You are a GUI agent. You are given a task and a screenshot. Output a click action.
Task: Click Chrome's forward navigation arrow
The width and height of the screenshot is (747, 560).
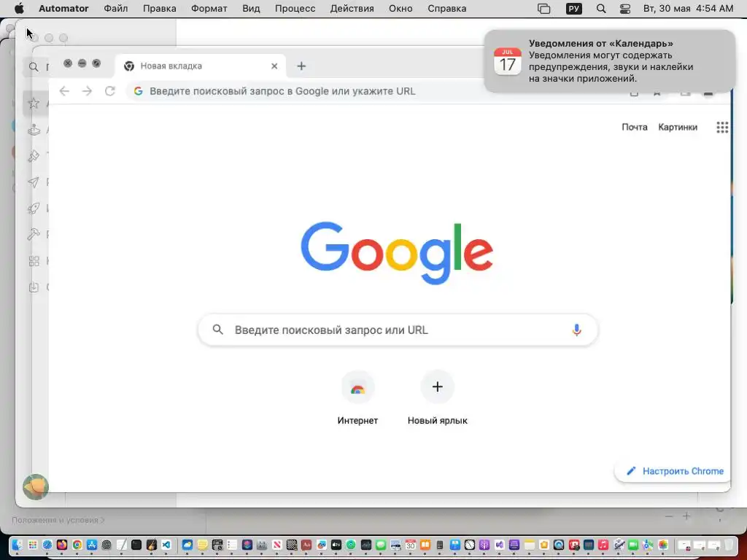[x=88, y=91]
